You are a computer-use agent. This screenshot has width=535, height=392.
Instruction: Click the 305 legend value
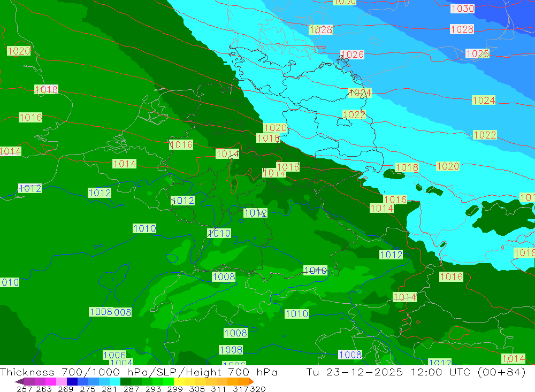[197, 389]
